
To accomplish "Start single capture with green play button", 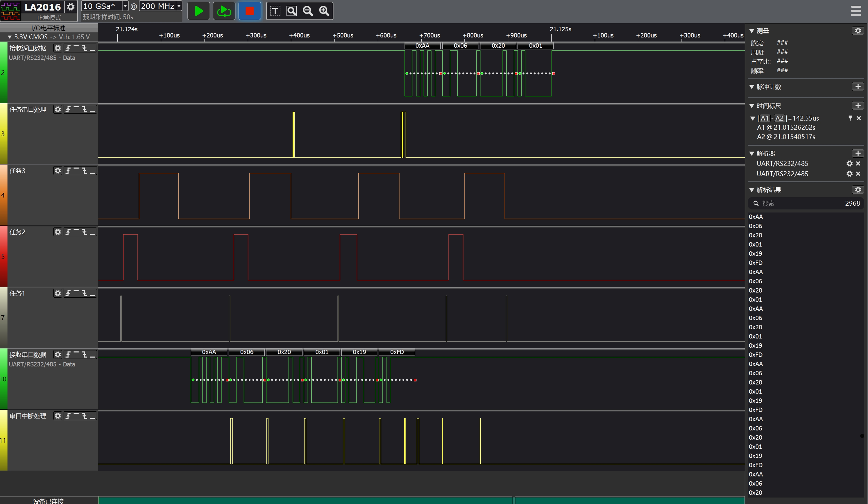I will pyautogui.click(x=198, y=11).
